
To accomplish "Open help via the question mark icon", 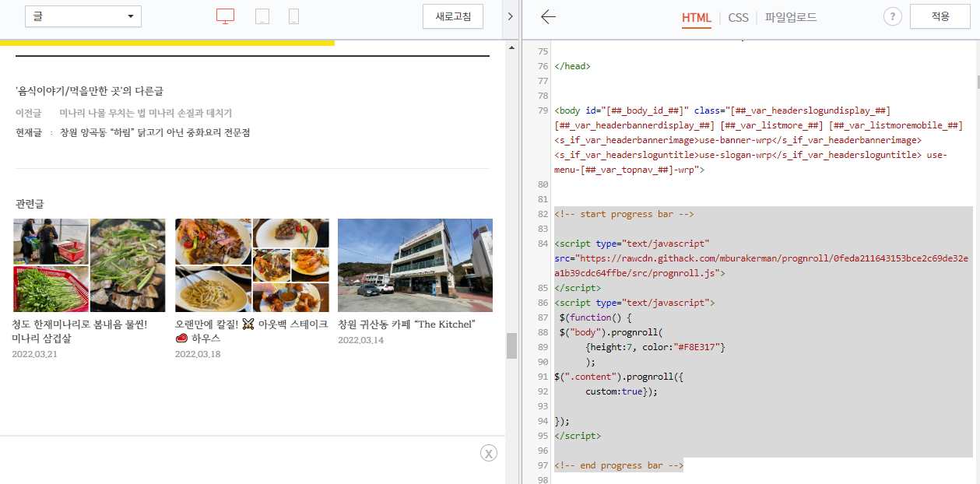I will point(892,16).
